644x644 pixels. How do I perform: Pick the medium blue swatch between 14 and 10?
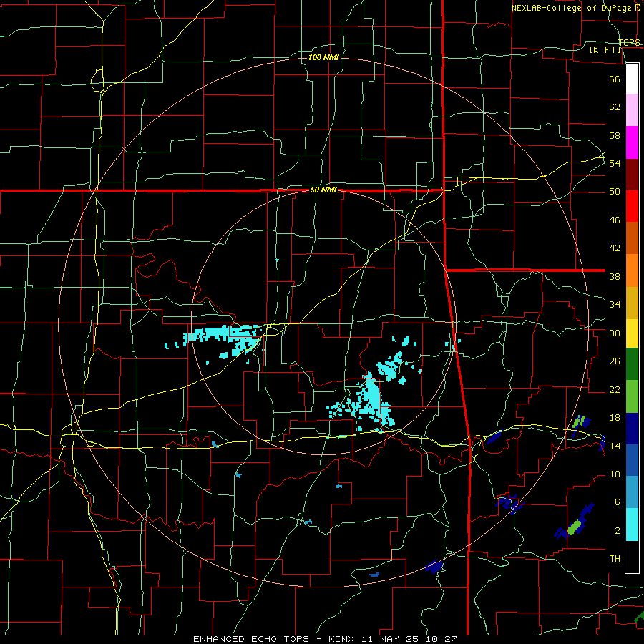coord(632,460)
